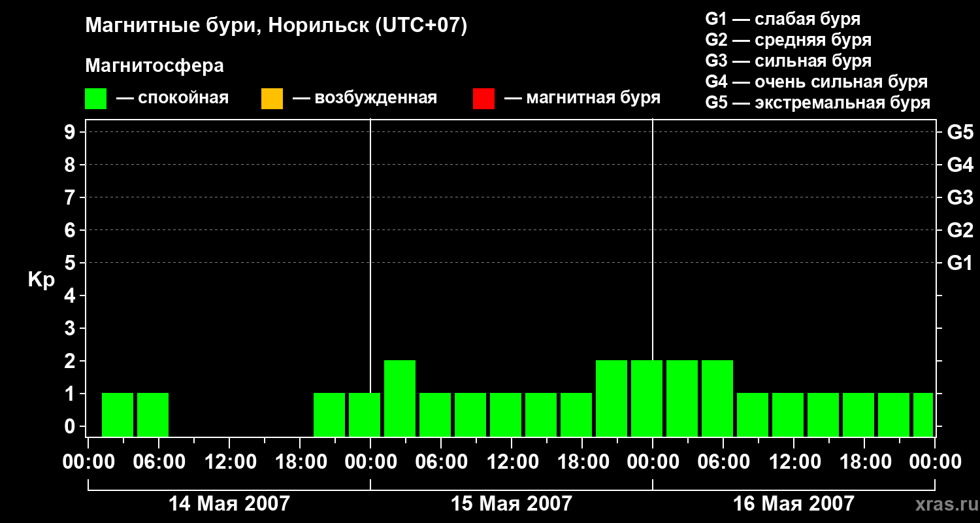
Task: Click the 'G5' label on the right axis
Action: tap(960, 132)
